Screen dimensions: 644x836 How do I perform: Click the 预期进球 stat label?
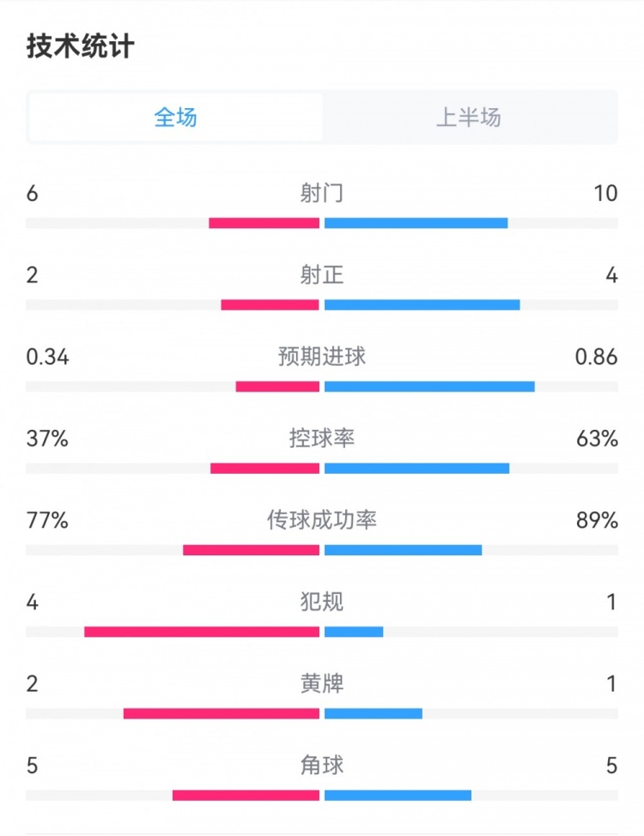(x=322, y=356)
